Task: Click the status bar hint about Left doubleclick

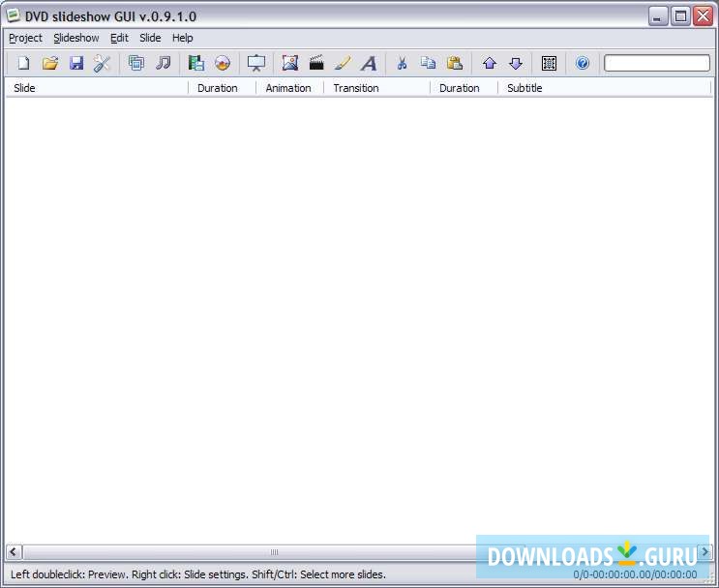Action: (198, 574)
